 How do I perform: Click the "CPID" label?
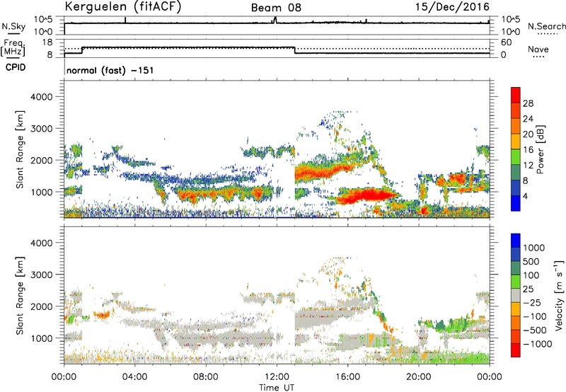click(x=16, y=67)
